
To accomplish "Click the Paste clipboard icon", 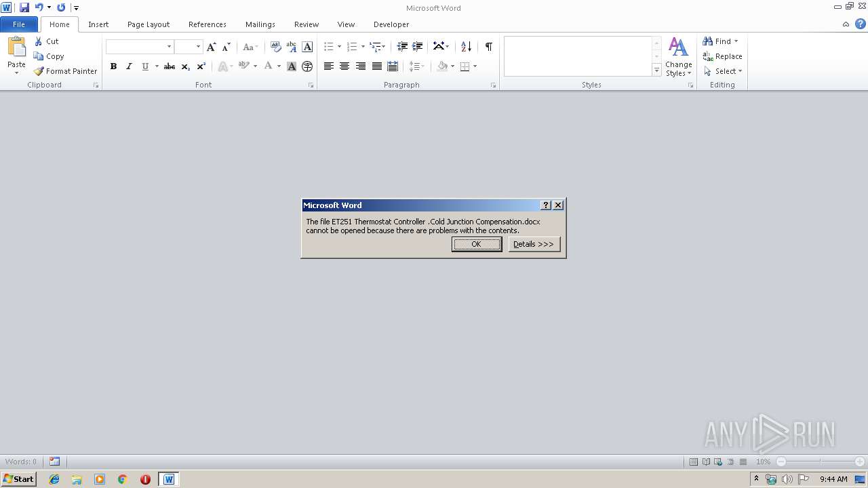I will (x=16, y=47).
